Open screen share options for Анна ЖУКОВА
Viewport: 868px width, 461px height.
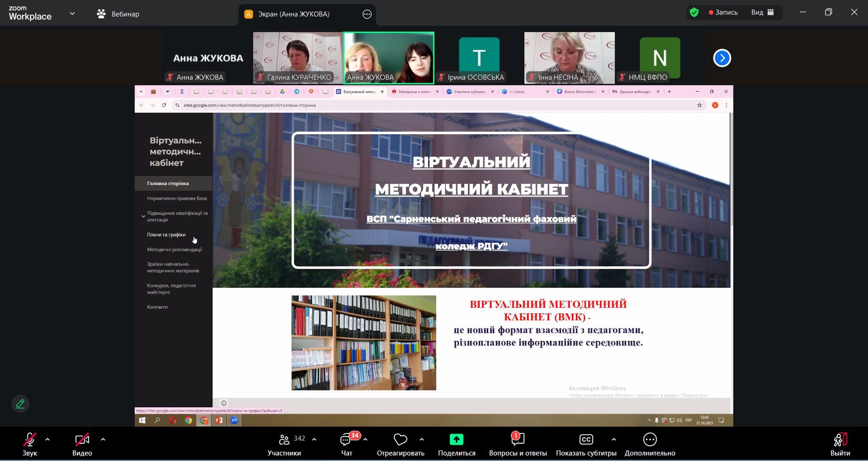[367, 14]
